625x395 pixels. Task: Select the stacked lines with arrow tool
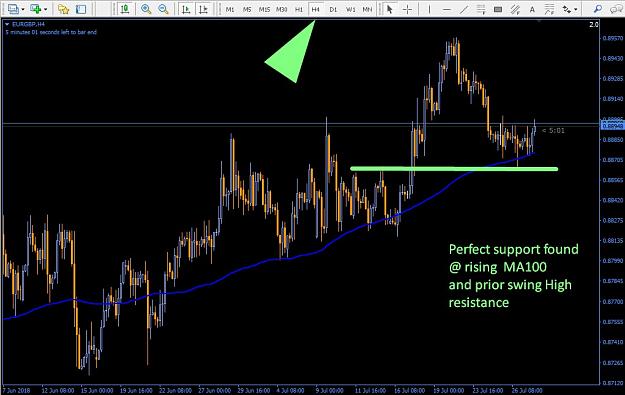[x=481, y=9]
